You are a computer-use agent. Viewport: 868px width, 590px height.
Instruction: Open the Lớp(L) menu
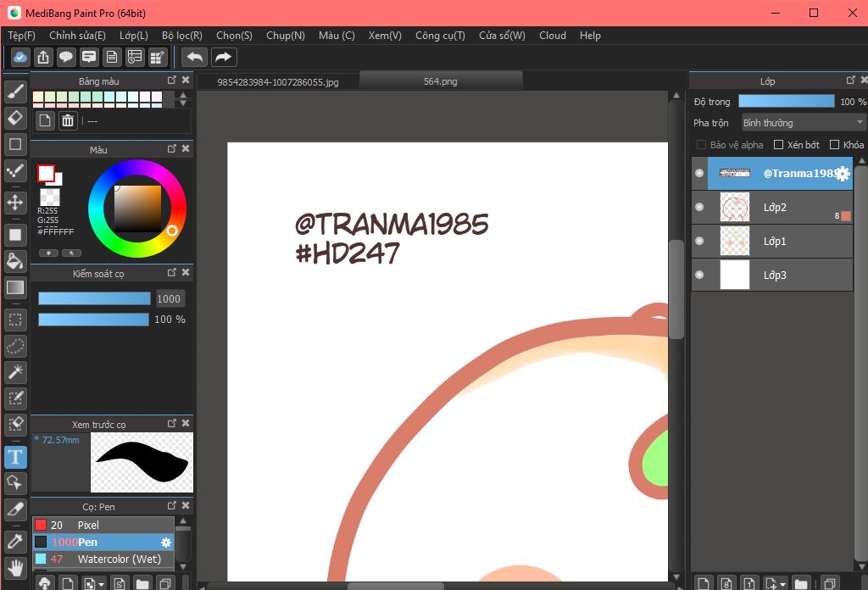tap(134, 36)
